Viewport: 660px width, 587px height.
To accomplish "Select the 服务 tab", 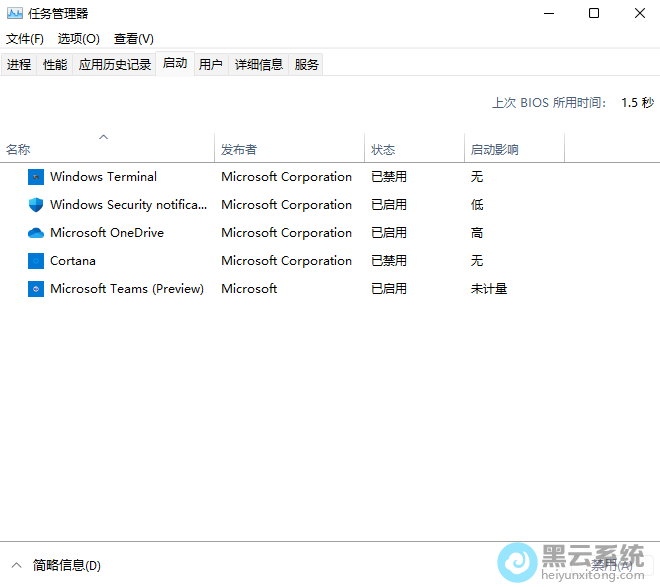I will tap(307, 65).
